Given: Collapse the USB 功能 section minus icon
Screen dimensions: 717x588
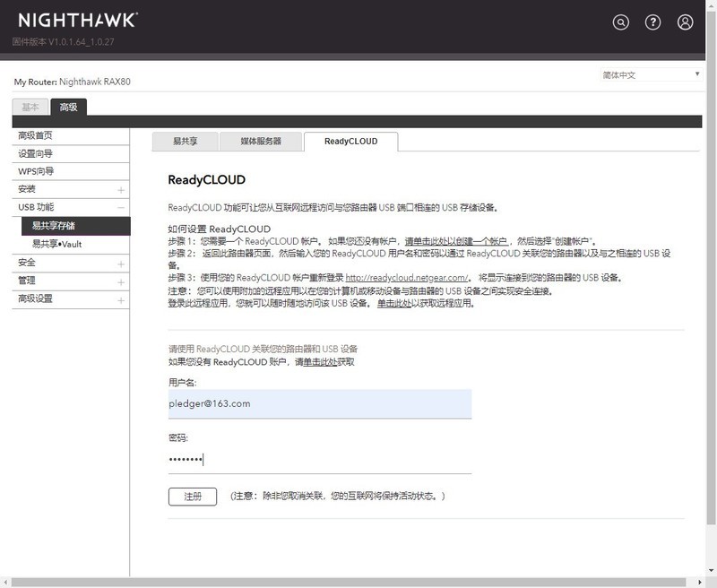Looking at the screenshot, I should point(121,208).
